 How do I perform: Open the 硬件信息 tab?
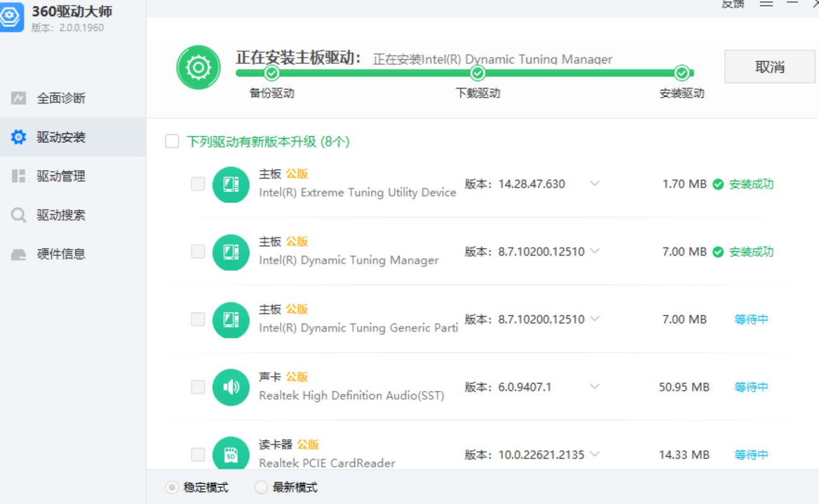pyautogui.click(x=73, y=254)
